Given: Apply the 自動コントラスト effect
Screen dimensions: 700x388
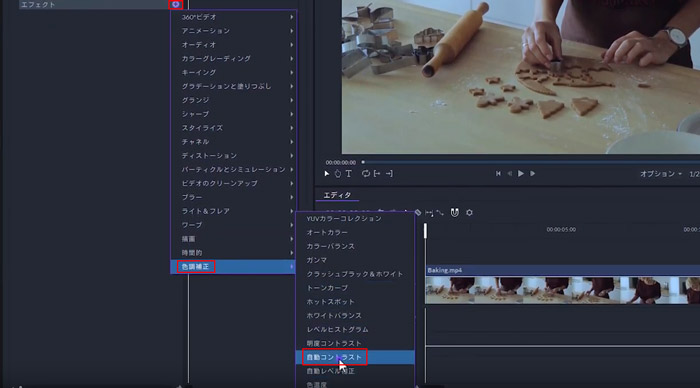Looking at the screenshot, I should coord(355,357).
